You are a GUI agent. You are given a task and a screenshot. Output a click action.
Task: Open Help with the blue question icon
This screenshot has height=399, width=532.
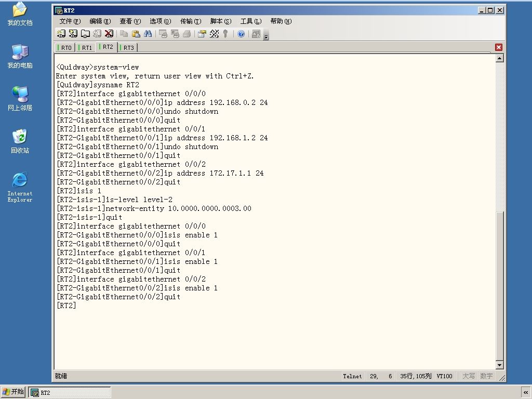(241, 34)
